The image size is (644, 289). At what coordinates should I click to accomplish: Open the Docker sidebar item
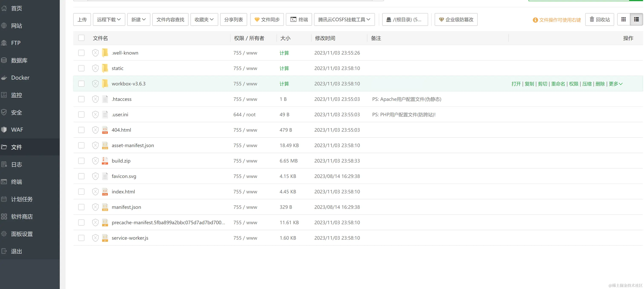[20, 78]
